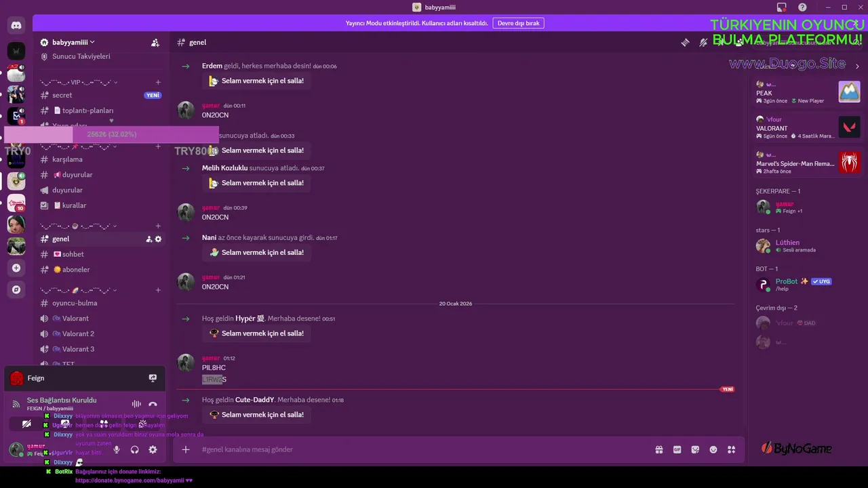Open the toplantı-planları channel

100,110
